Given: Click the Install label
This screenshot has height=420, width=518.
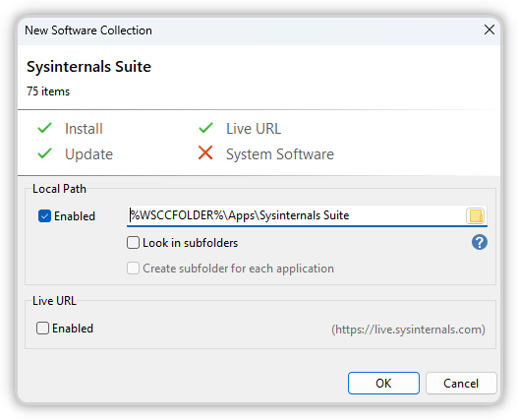Looking at the screenshot, I should 84,129.
